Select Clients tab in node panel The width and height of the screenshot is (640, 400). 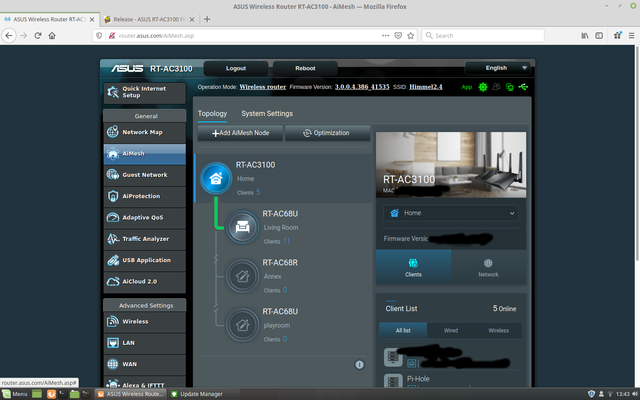(x=413, y=267)
